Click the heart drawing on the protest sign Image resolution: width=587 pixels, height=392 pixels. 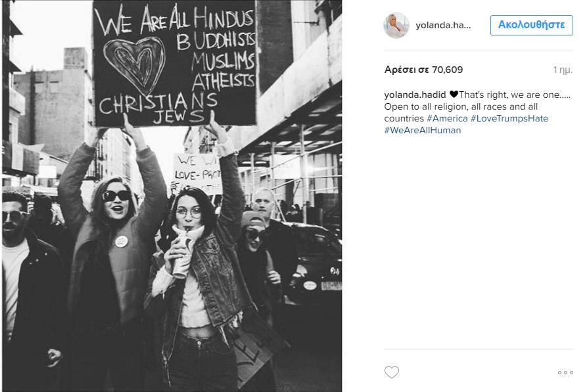(x=134, y=65)
